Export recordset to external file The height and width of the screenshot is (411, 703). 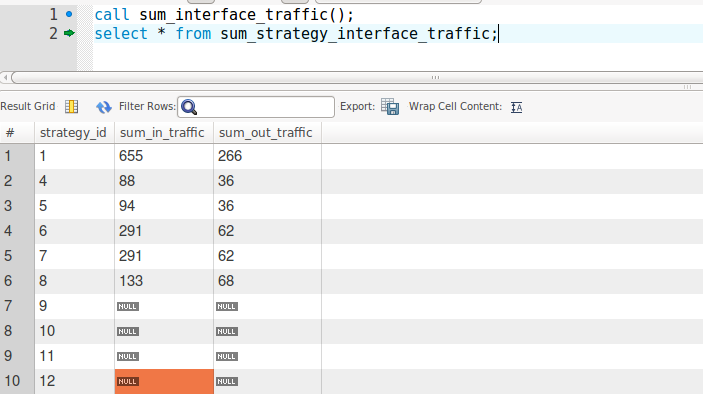(390, 107)
